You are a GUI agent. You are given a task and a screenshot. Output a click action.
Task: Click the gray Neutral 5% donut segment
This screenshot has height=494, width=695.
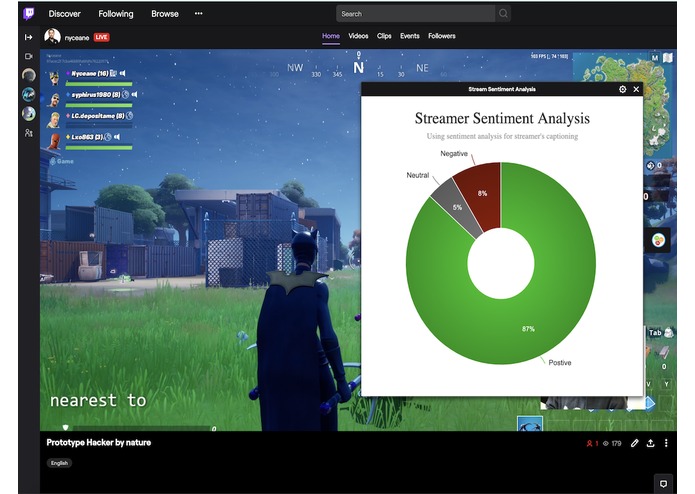point(457,207)
